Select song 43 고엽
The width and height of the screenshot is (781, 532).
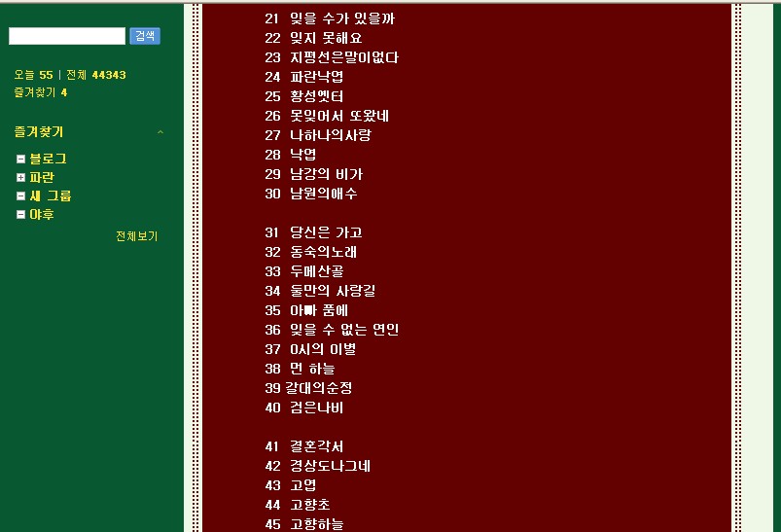(291, 484)
